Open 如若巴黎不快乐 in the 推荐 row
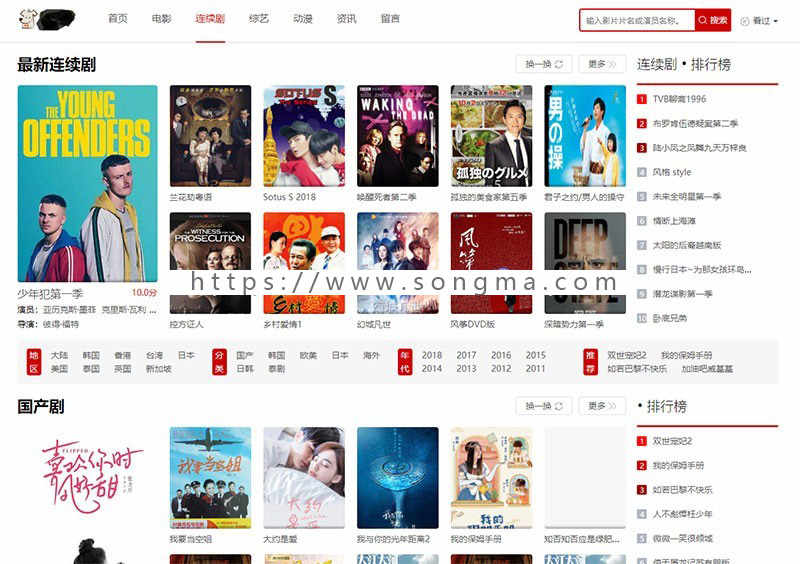Screen dimensions: 800x564 [x=637, y=369]
